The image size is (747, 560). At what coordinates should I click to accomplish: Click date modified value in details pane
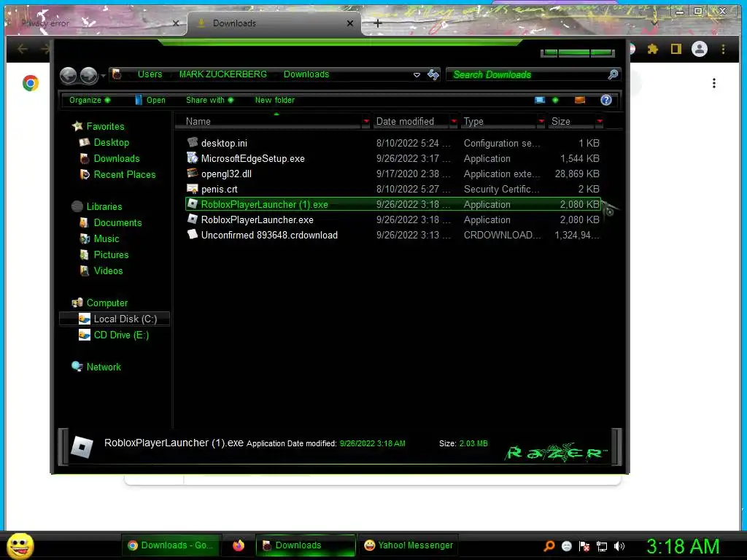372,443
